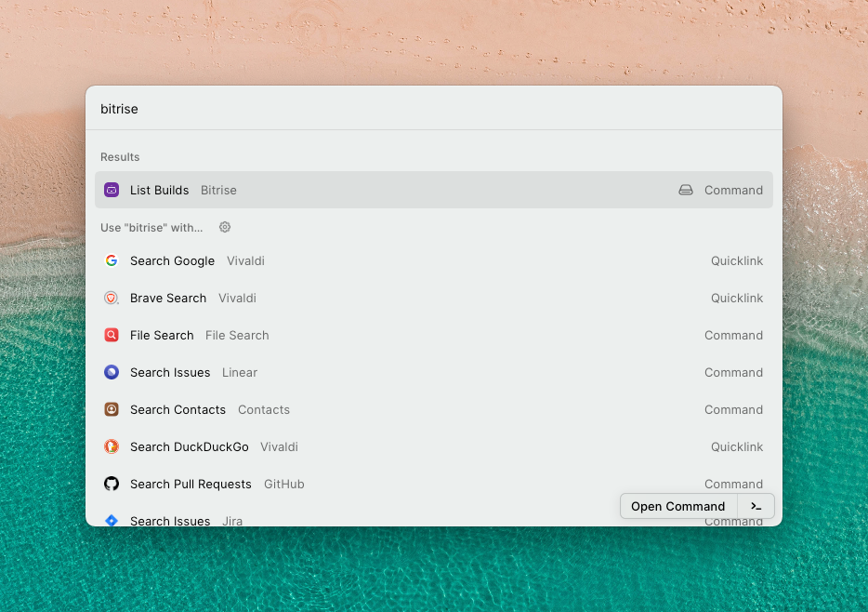This screenshot has height=612, width=868.
Task: Click the Command label on Search Contacts row
Action: (733, 409)
